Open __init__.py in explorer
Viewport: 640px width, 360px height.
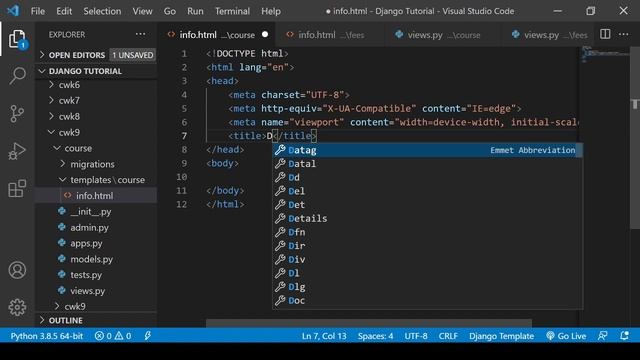coord(96,211)
